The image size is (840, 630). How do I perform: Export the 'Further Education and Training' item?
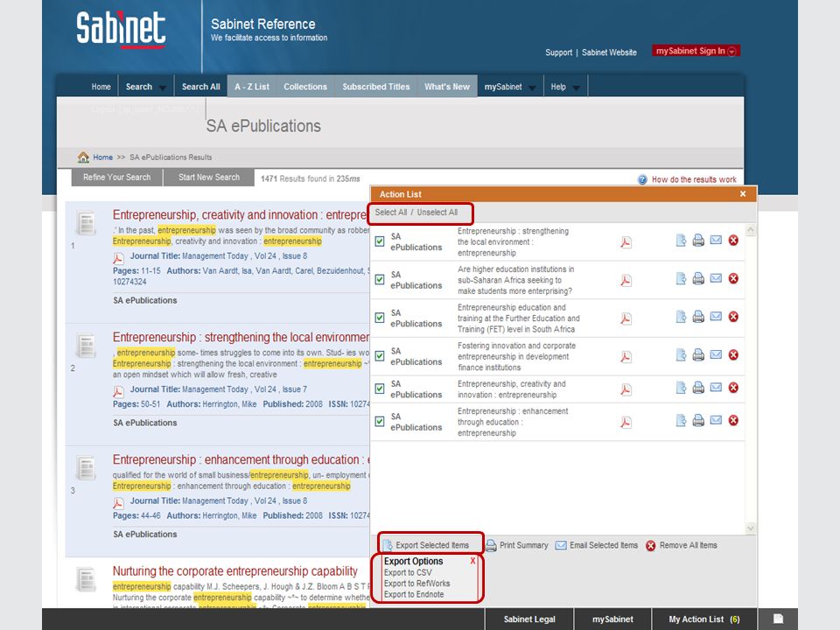click(681, 317)
